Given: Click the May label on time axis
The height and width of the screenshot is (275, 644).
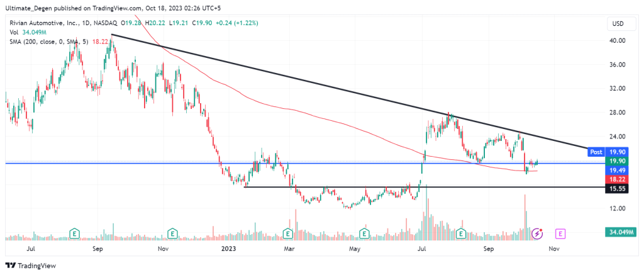Looking at the screenshot, I should [355, 249].
